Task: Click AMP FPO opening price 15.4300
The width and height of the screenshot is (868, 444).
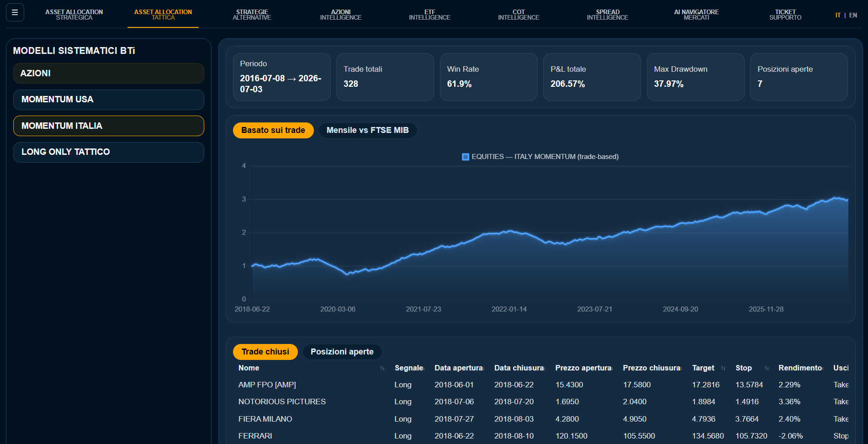Action: (569, 385)
